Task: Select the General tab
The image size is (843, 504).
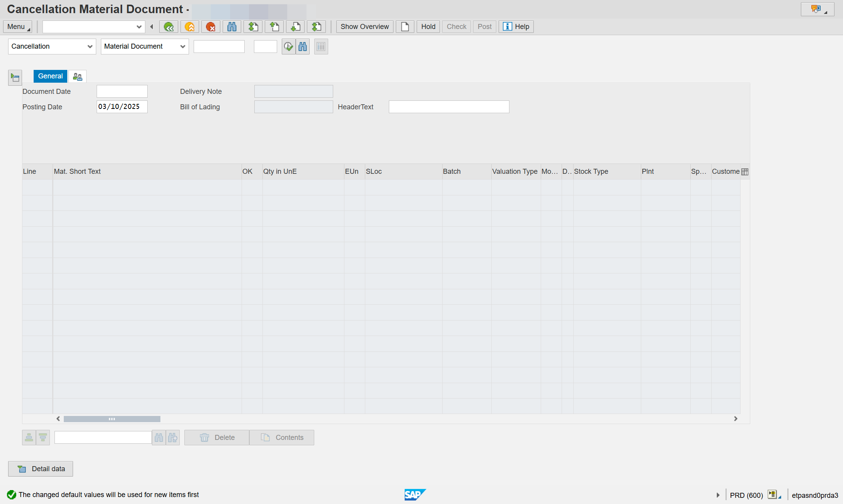Action: pyautogui.click(x=50, y=76)
